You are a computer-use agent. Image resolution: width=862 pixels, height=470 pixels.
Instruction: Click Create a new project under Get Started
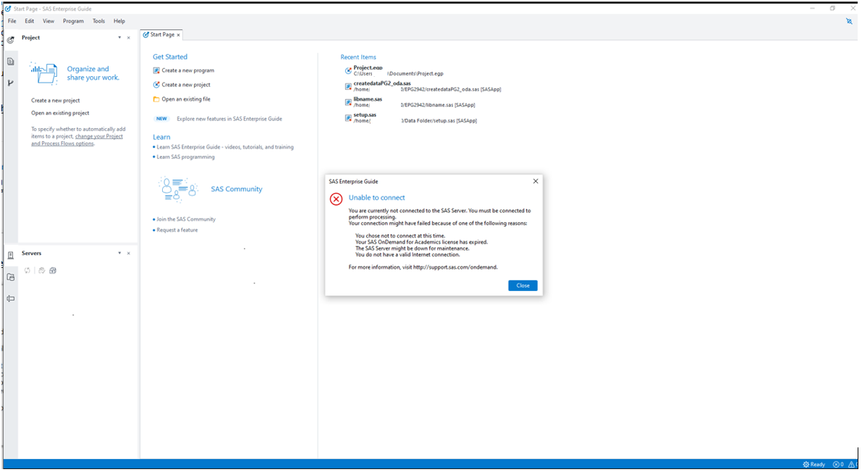coord(186,85)
